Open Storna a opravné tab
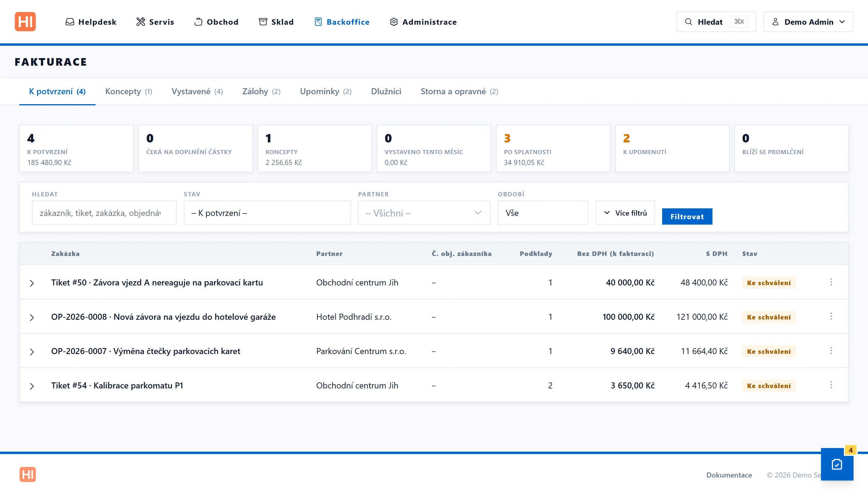868x495 pixels. (x=459, y=92)
